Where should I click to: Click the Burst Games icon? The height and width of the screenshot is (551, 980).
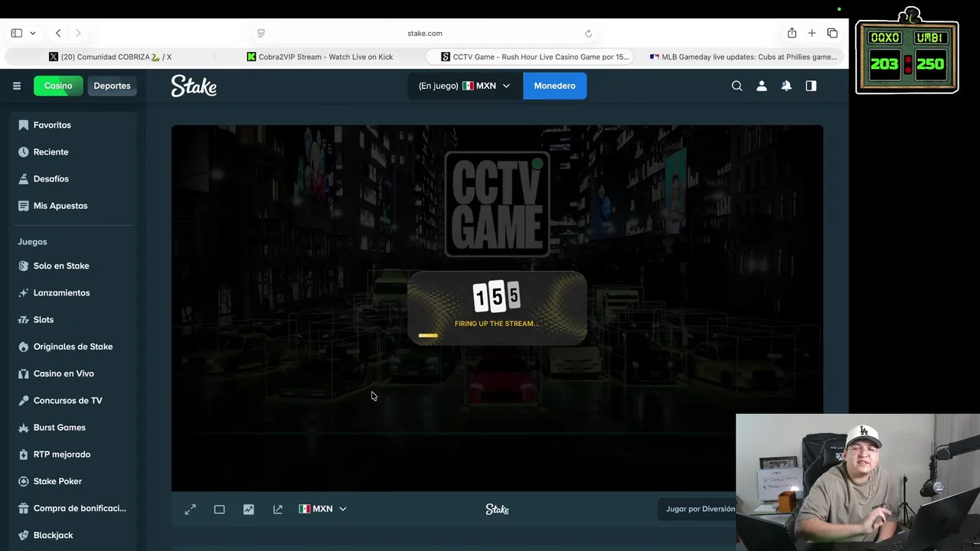click(x=23, y=427)
